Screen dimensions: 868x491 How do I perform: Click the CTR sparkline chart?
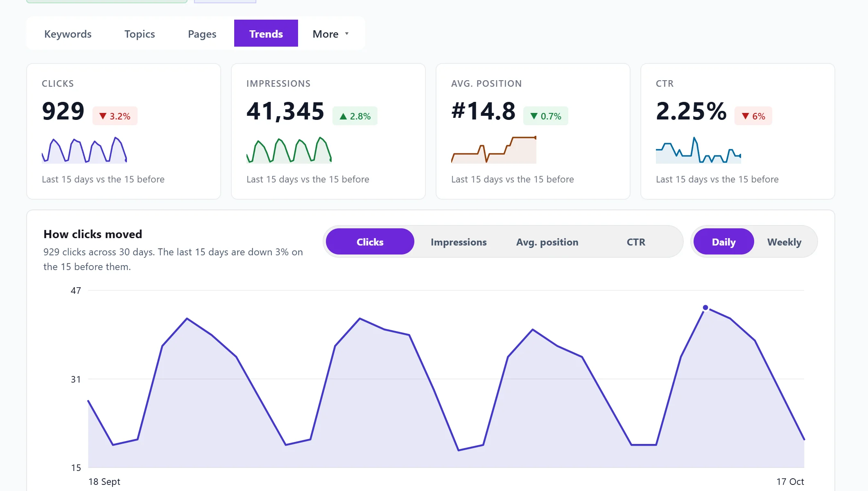pos(698,150)
